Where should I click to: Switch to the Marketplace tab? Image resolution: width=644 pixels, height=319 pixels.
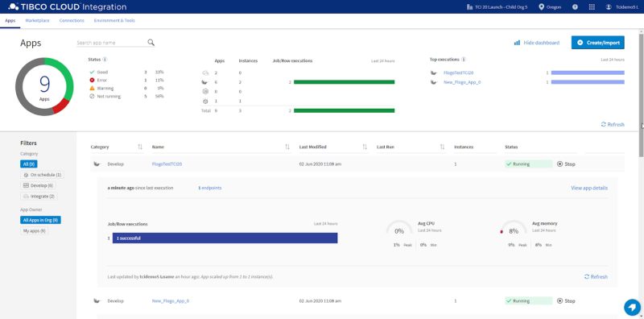[x=37, y=21]
